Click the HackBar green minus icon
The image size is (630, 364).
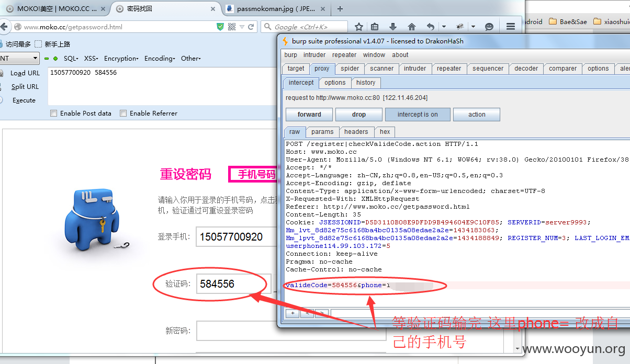[x=47, y=59]
